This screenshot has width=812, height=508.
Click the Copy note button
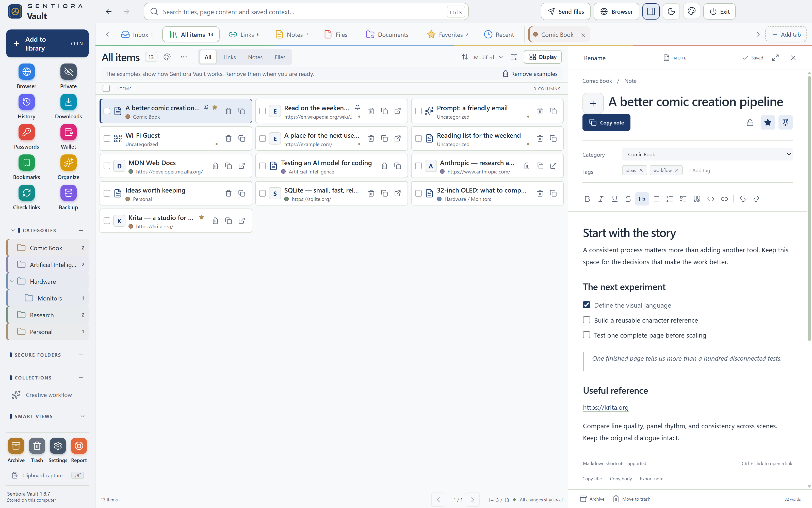[x=606, y=123]
